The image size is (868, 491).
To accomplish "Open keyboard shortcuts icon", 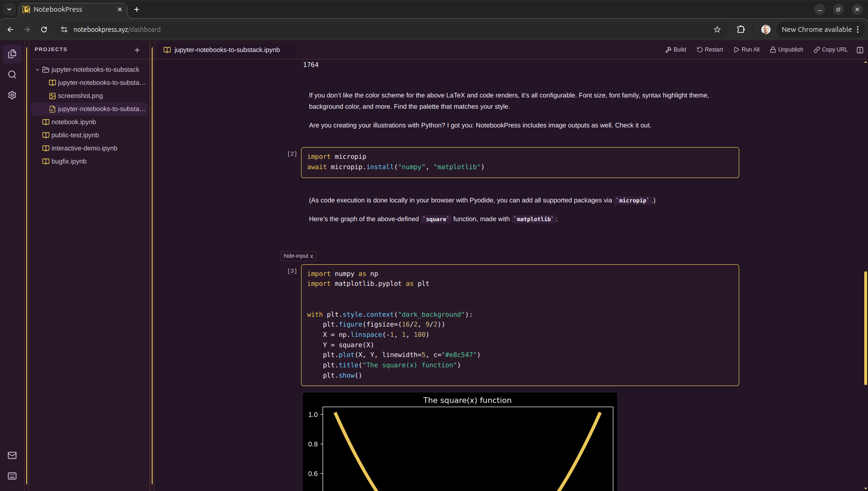I will point(12,476).
